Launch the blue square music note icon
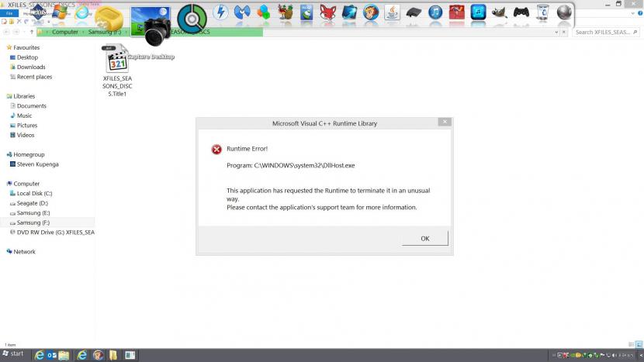The height and width of the screenshot is (362, 644). click(478, 12)
